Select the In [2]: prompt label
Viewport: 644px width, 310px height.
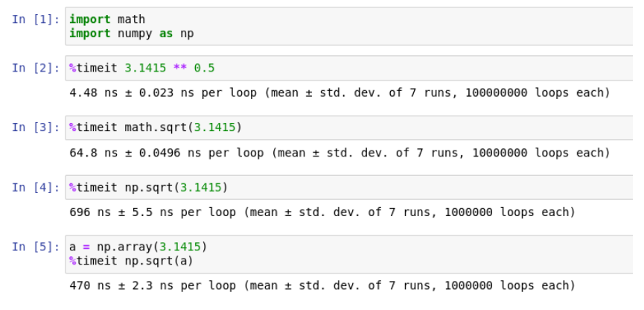[36, 69]
